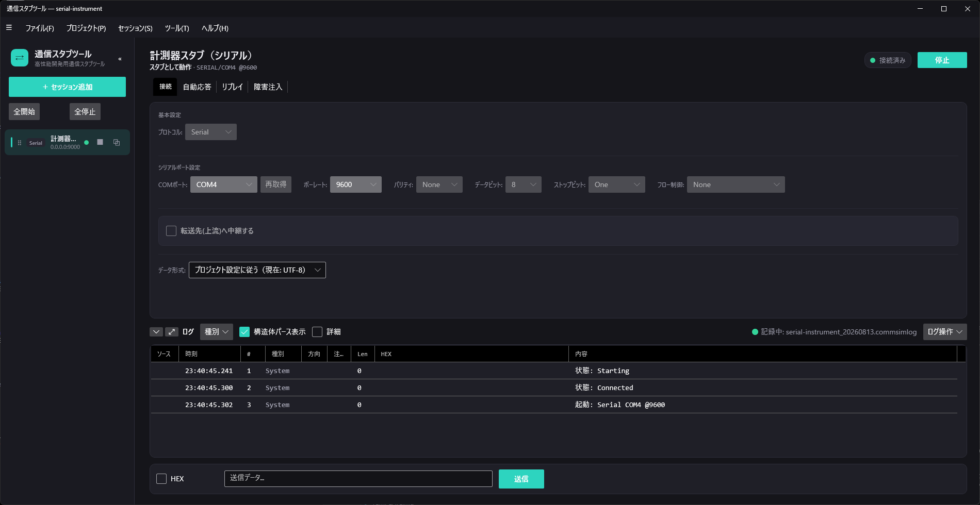
Task: Select log row with 状態: Connected
Action: 554,388
